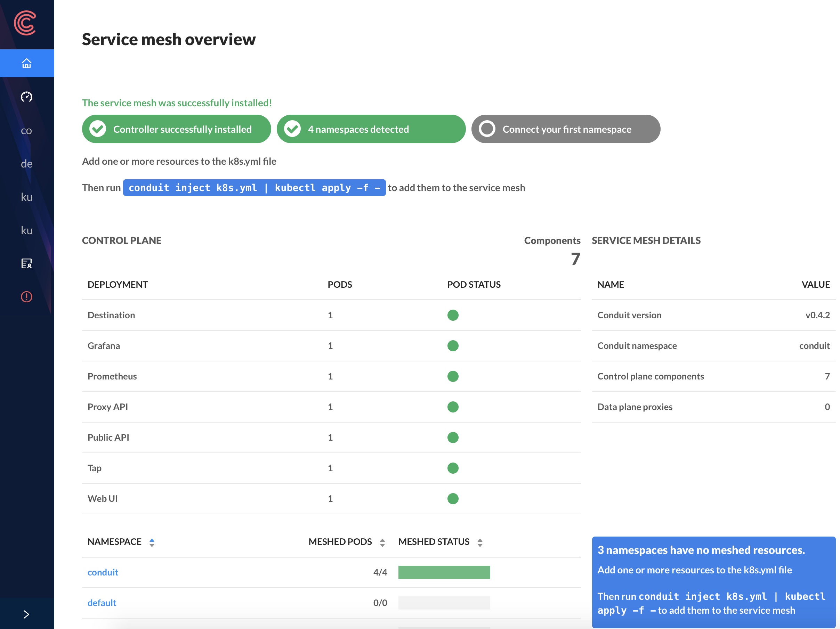Image resolution: width=840 pixels, height=629 pixels.
Task: Click the Connect your first namespace circle
Action: pos(487,129)
